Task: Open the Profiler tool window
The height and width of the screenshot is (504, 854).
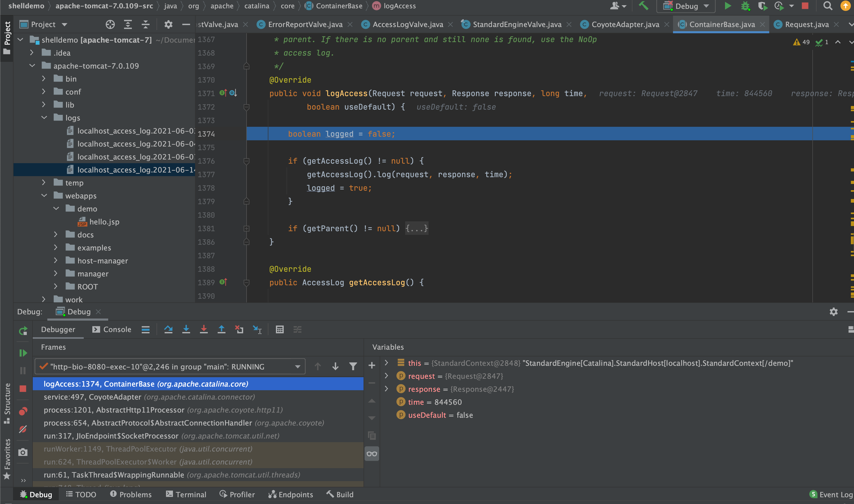Action: pos(237,494)
